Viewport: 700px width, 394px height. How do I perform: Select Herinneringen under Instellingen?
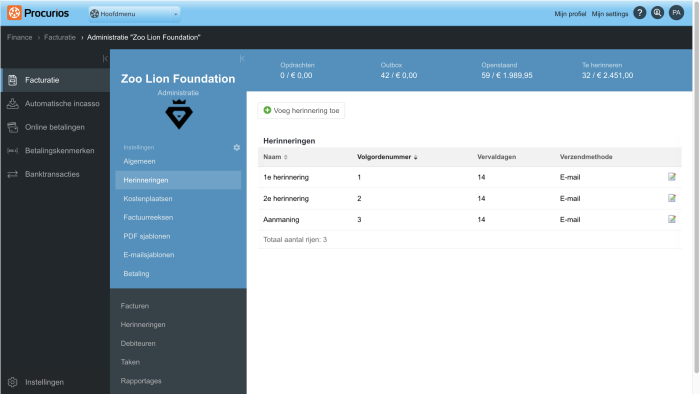pyautogui.click(x=178, y=180)
